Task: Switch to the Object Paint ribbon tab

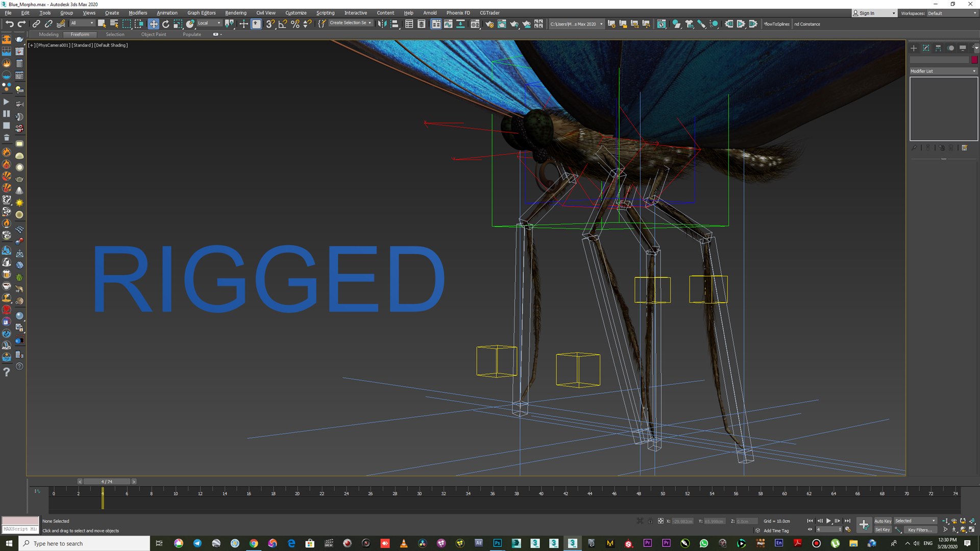Action: (154, 34)
